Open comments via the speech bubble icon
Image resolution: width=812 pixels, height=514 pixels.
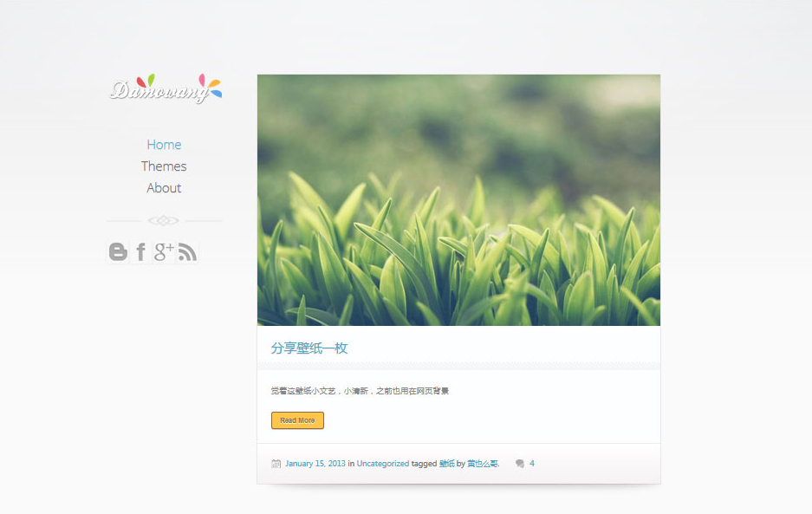coord(521,463)
